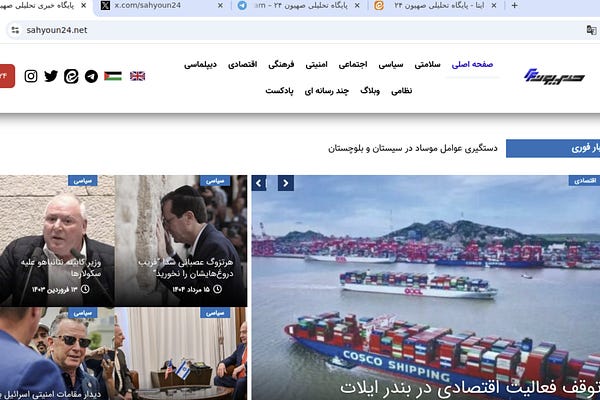This screenshot has height=400, width=600.
Task: Open the cabinet minister against Netanyahu headline
Action: point(61,268)
